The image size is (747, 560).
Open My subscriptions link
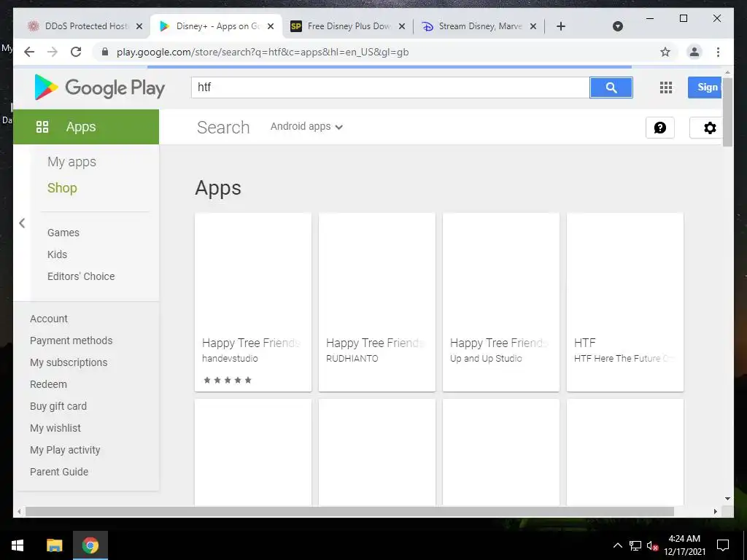point(69,363)
